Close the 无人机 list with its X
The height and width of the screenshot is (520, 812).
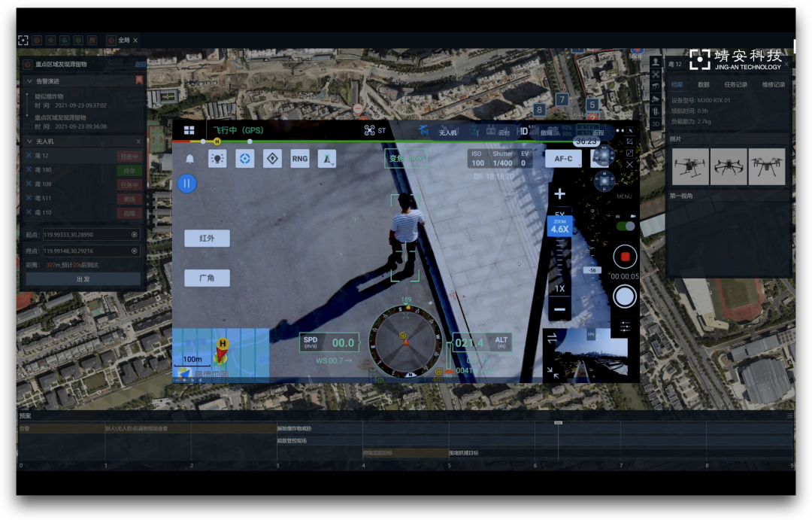[138, 141]
